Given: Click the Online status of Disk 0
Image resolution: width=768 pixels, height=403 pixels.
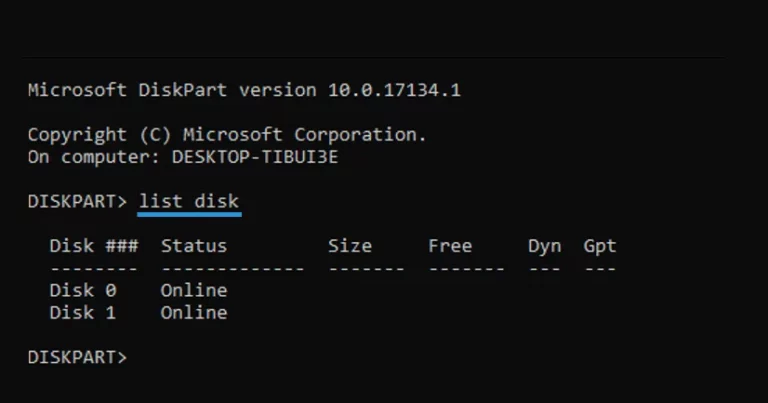Looking at the screenshot, I should (x=194, y=290).
